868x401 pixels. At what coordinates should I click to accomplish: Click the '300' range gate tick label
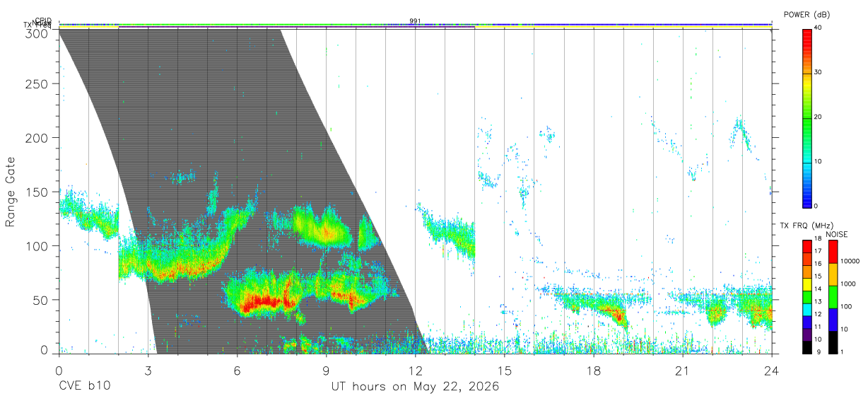[x=38, y=33]
